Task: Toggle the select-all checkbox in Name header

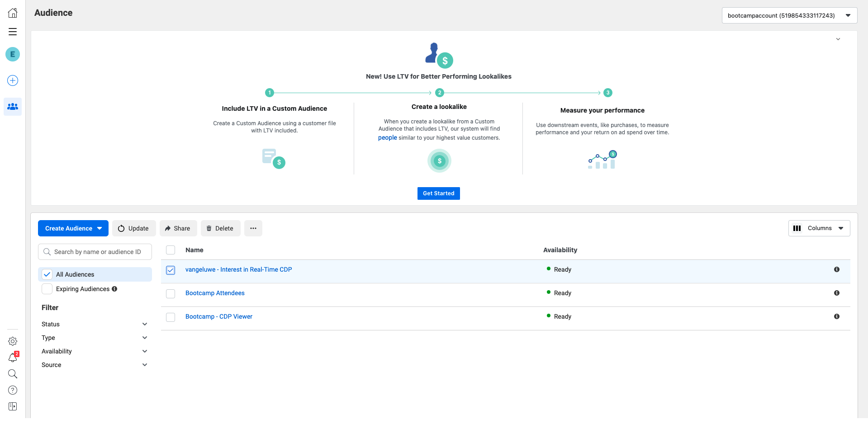Action: pos(171,250)
